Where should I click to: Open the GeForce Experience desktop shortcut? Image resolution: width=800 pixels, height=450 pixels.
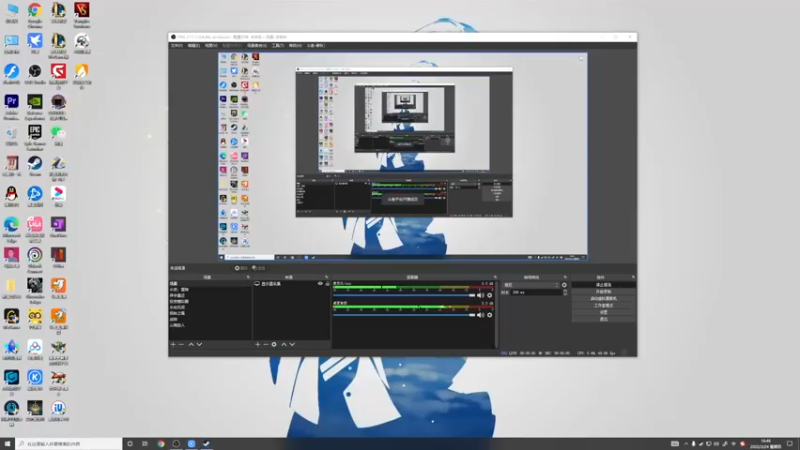(x=35, y=107)
